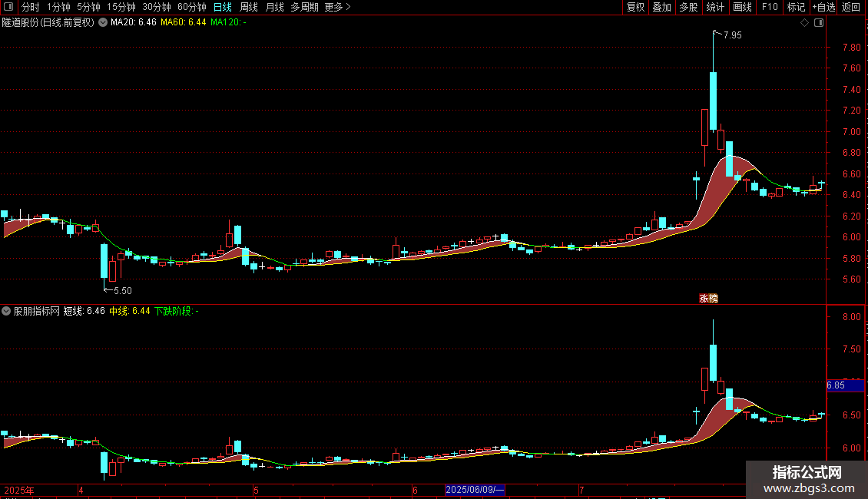Add stock with +自选 button

pyautogui.click(x=823, y=7)
